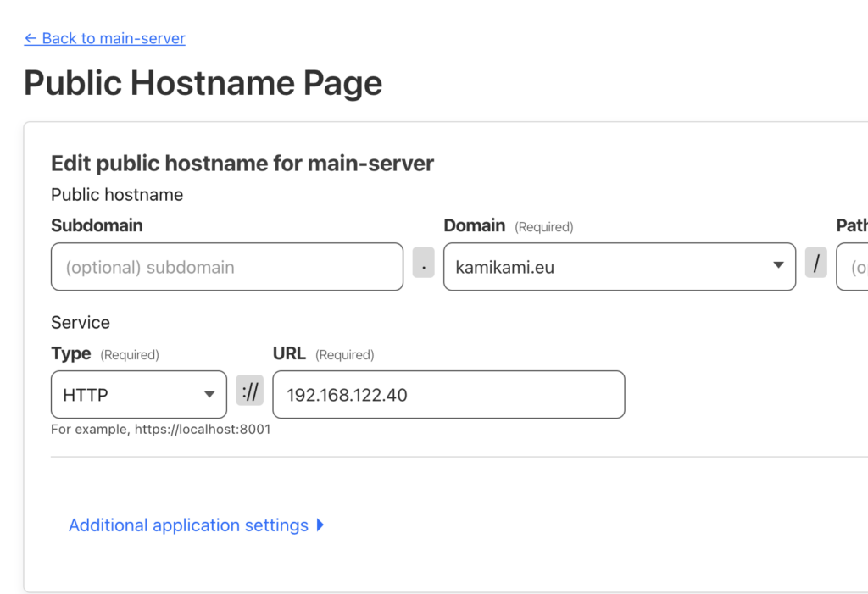Click the Subdomain input field
The image size is (868, 594).
[x=227, y=267]
